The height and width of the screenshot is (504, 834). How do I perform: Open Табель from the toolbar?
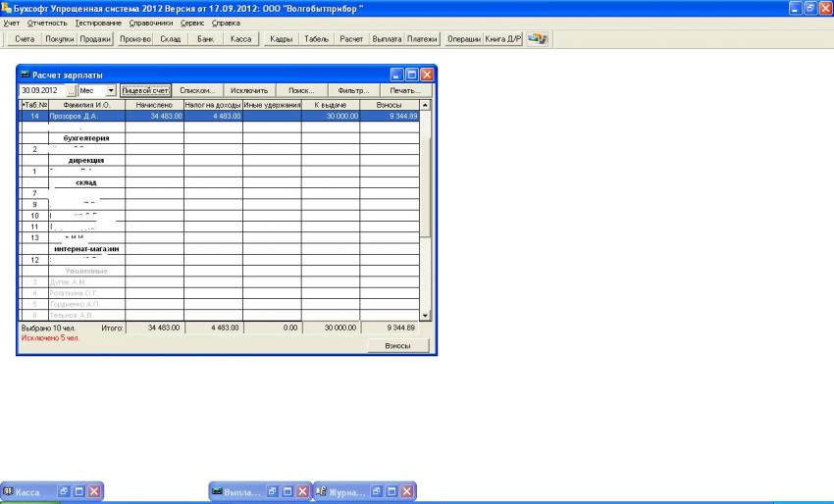click(x=317, y=39)
